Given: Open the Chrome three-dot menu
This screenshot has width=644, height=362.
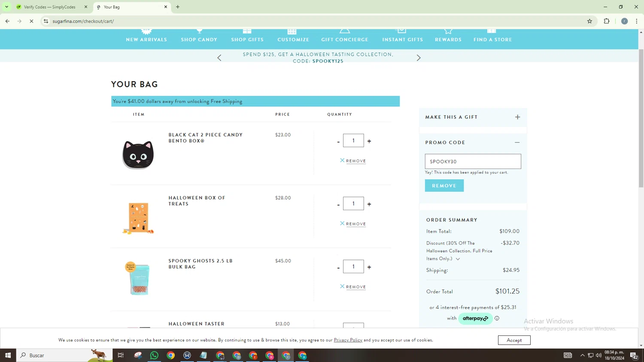Looking at the screenshot, I should 637,21.
